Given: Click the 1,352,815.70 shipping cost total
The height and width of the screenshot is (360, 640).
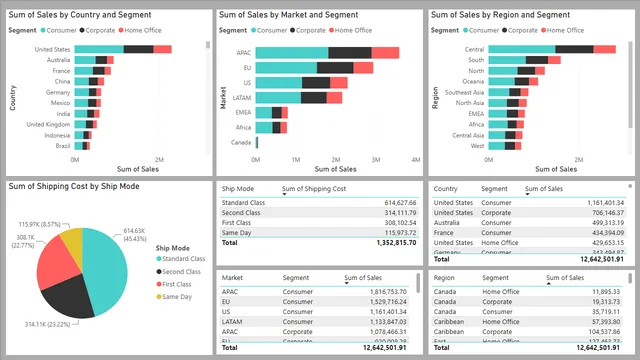Looking at the screenshot, I should [396, 242].
